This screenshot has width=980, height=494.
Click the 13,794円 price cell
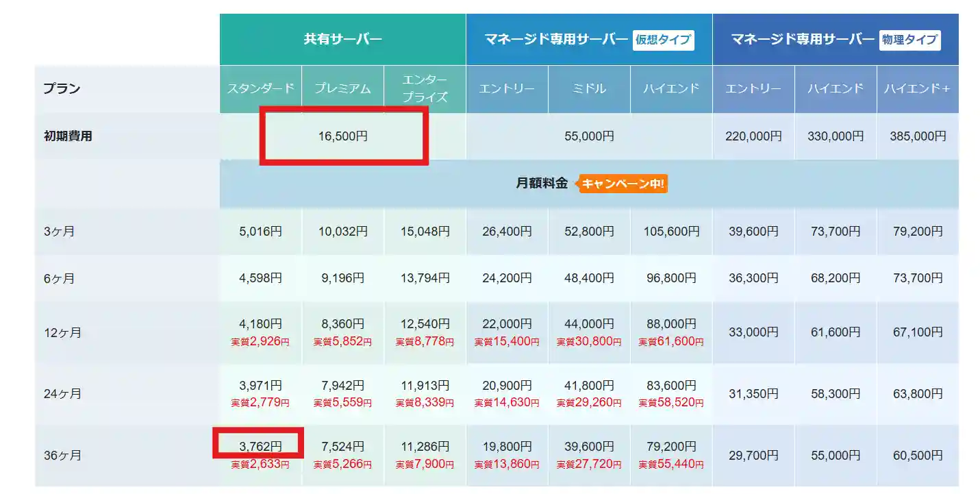pos(425,279)
